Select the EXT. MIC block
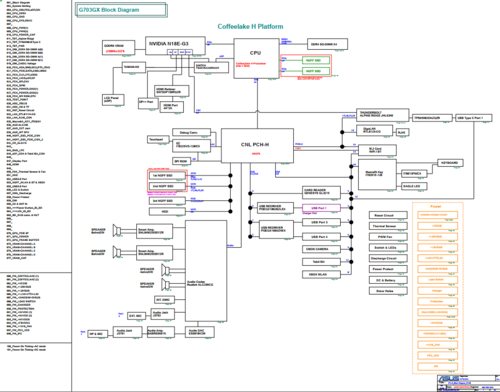Image resolution: width=500 pixels, height=392 pixels. [136, 316]
